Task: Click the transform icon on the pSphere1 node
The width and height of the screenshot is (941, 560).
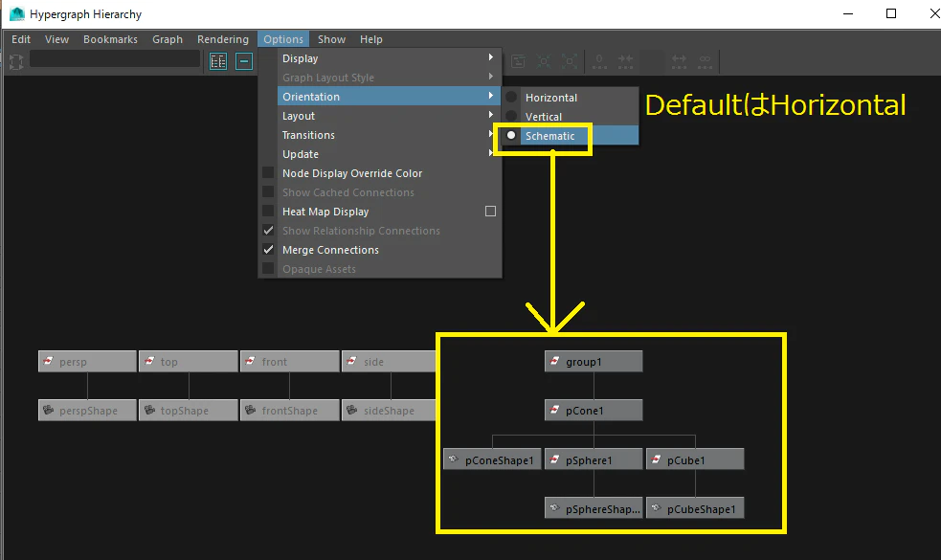Action: (x=555, y=459)
